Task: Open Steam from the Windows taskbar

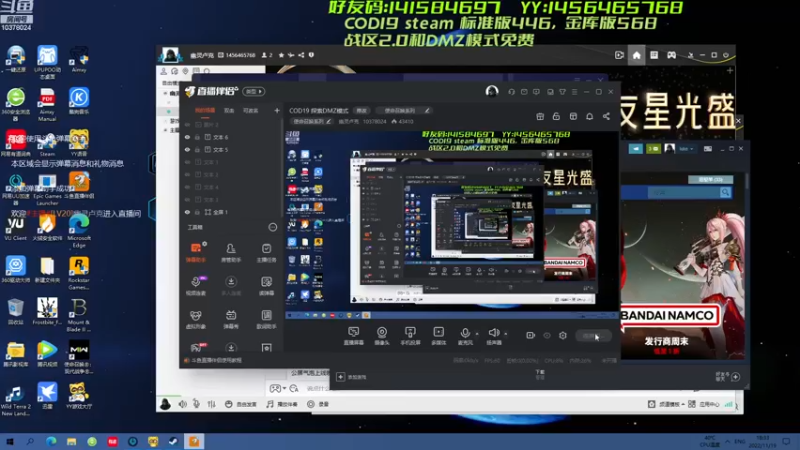Action: coord(173,441)
